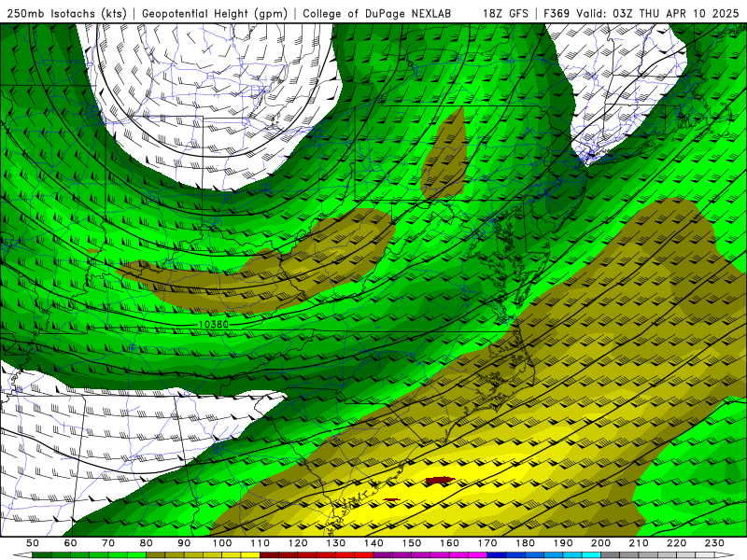
Task: Click the 90 value on the color scale
Action: coord(184,543)
